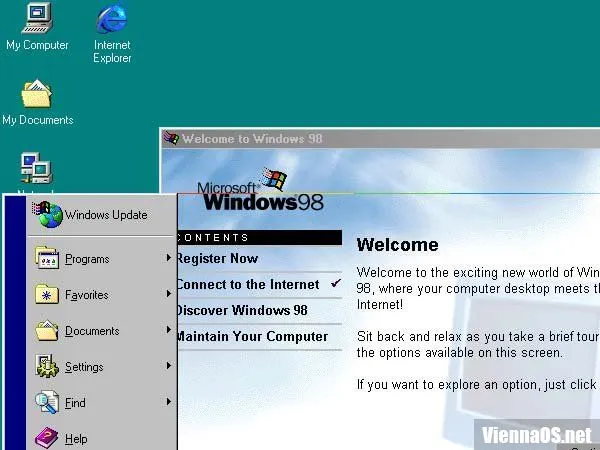Click the Help book icon in Start menu
600x450 pixels.
[x=47, y=438]
